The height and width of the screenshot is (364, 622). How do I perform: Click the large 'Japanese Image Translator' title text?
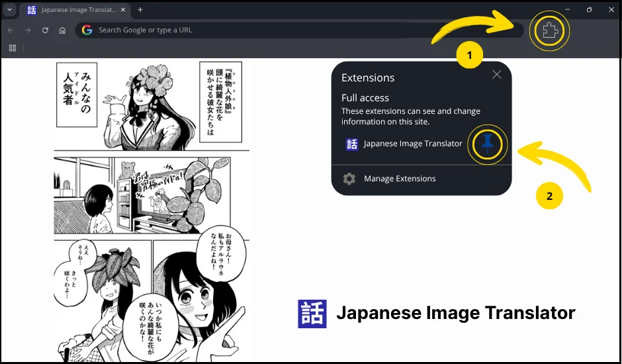tap(456, 313)
